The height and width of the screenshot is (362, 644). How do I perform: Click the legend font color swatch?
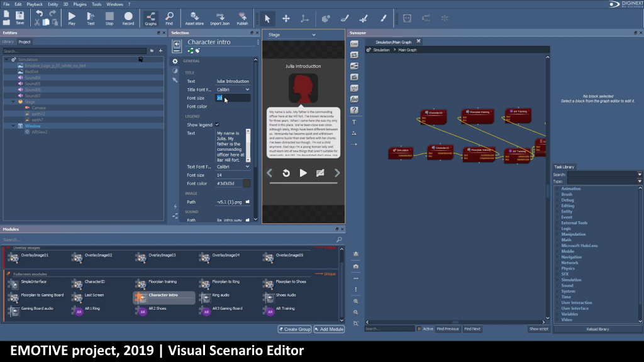click(x=247, y=184)
